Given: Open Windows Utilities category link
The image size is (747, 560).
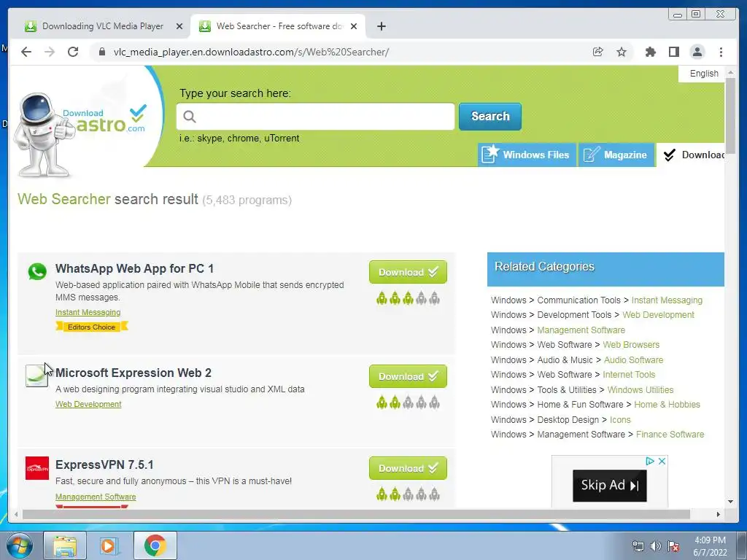Looking at the screenshot, I should [x=640, y=389].
